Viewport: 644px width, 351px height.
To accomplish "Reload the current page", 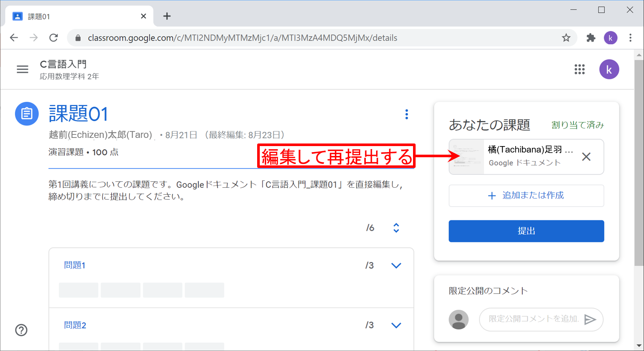I will pos(54,38).
